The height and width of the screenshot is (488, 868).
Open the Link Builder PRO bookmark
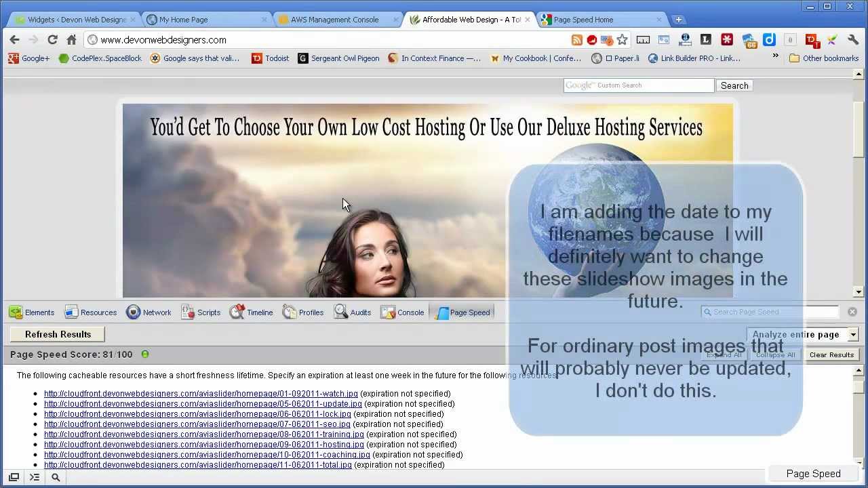click(x=694, y=58)
